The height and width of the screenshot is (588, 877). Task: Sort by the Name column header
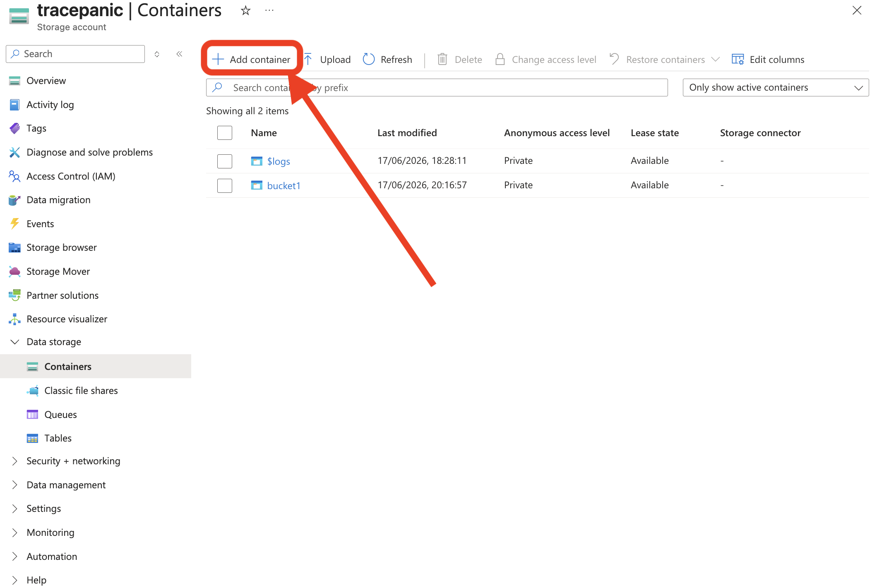pos(264,133)
